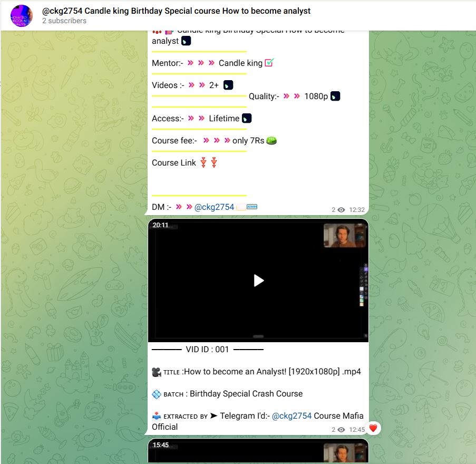Viewport: 476px width, 464px height.
Task: Click the ADMIN badge emoji next to @ckg2754
Action: coord(252,207)
